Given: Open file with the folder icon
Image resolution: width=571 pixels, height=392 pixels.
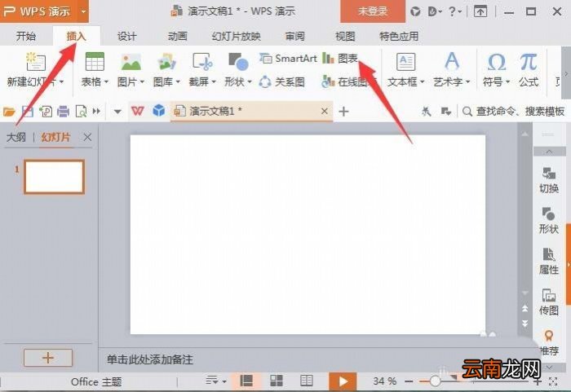Looking at the screenshot, I should [x=9, y=111].
